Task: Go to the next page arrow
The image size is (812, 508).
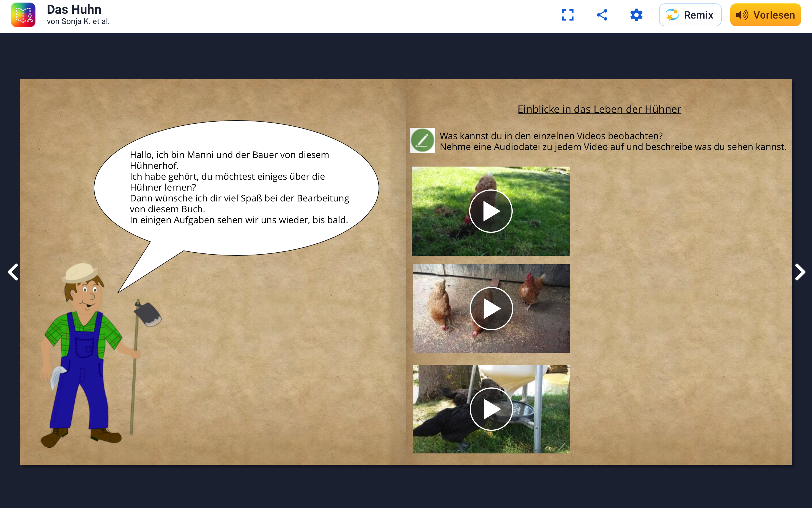Action: [x=800, y=272]
